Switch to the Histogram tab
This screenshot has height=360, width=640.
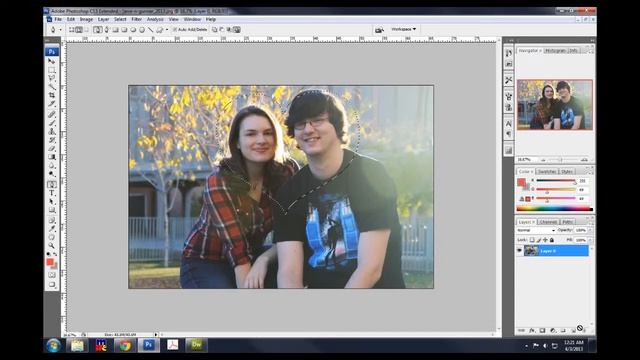click(555, 51)
